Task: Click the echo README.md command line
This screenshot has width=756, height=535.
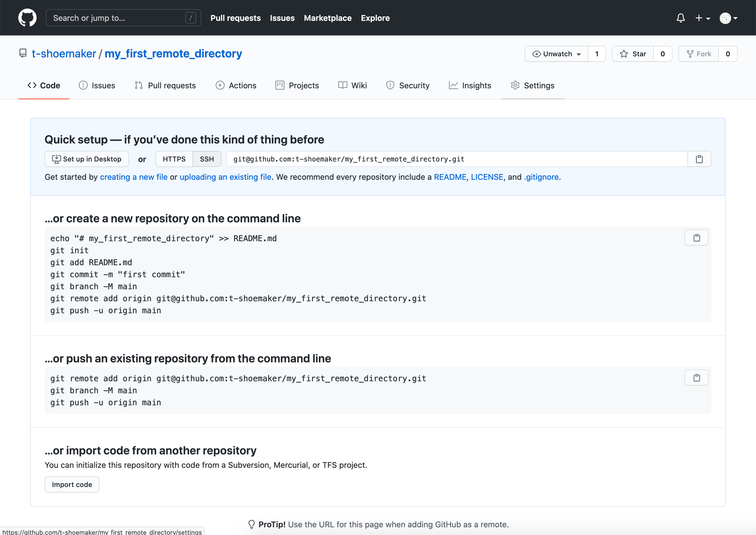Action: coord(164,239)
